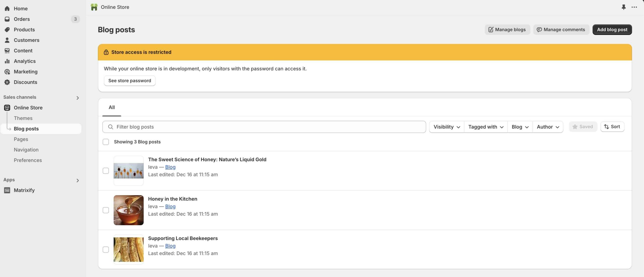Click the Analytics bar chart icon
This screenshot has width=644, height=277.
point(7,61)
